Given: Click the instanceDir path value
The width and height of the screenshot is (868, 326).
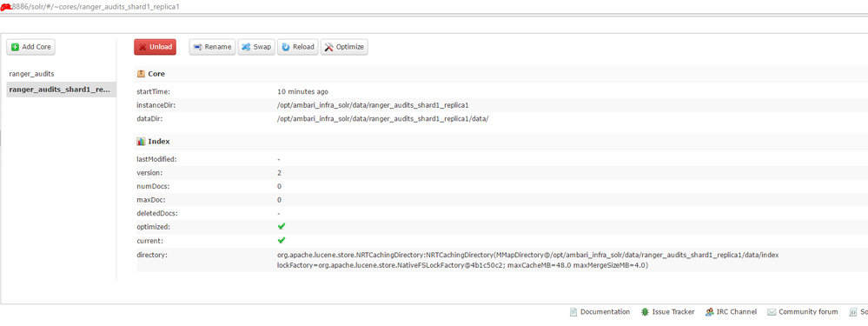Looking at the screenshot, I should (373, 105).
